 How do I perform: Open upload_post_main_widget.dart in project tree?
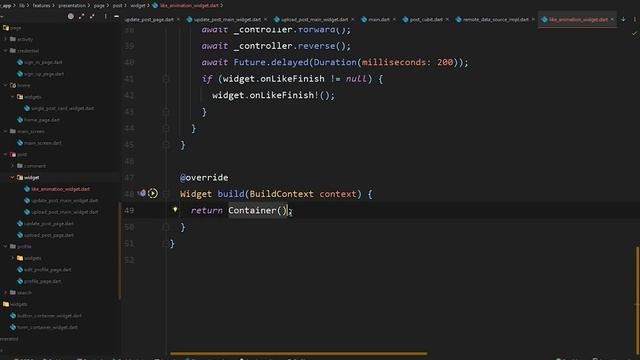[61, 212]
